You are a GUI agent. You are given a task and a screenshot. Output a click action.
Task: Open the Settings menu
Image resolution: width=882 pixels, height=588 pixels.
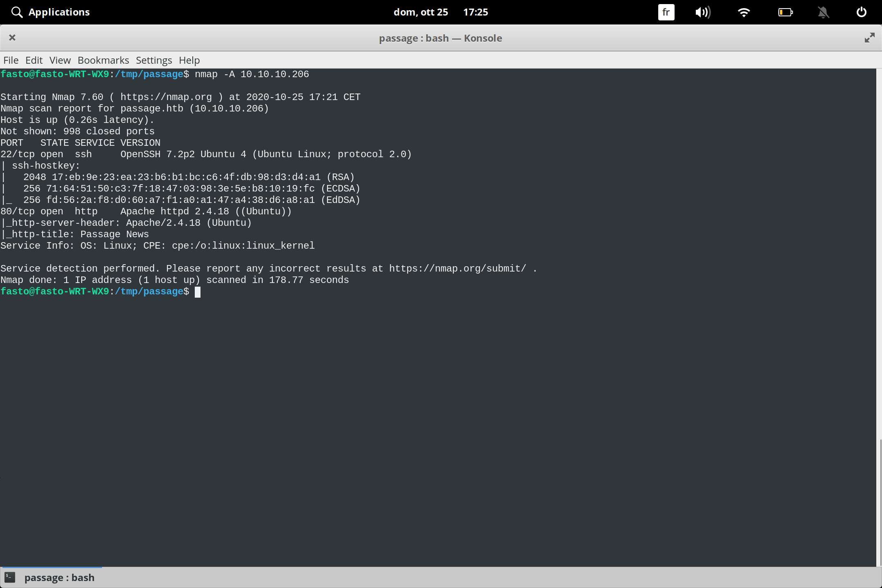(154, 60)
